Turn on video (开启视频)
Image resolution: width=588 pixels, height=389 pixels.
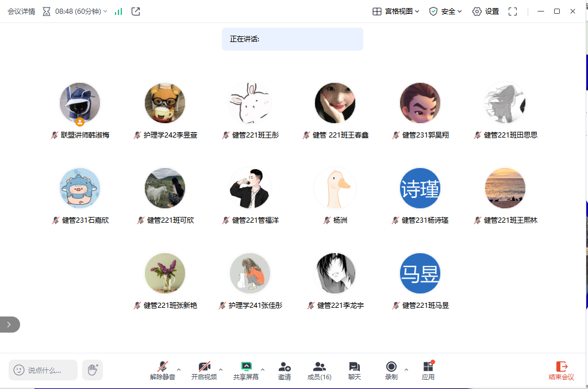point(204,370)
